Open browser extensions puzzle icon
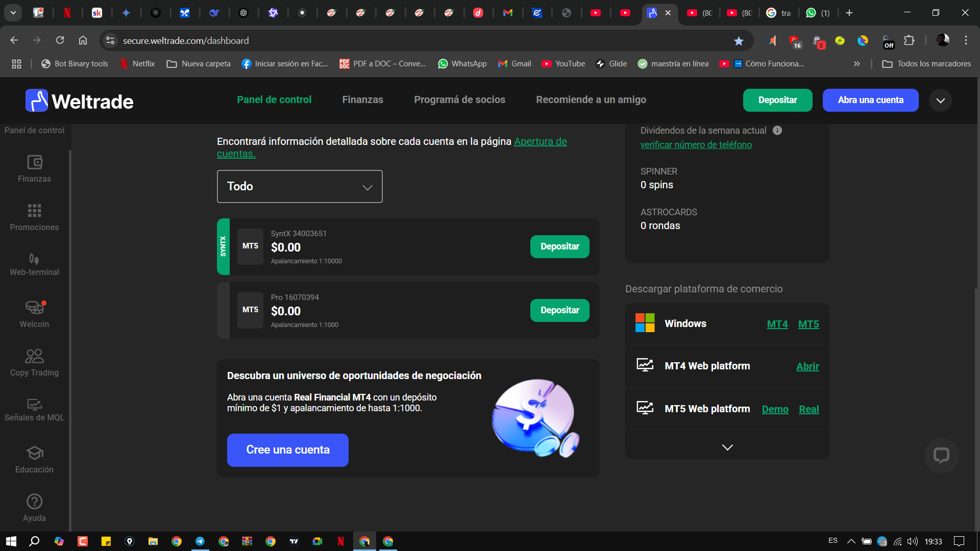Screen dimensions: 980x551 tap(909, 40)
